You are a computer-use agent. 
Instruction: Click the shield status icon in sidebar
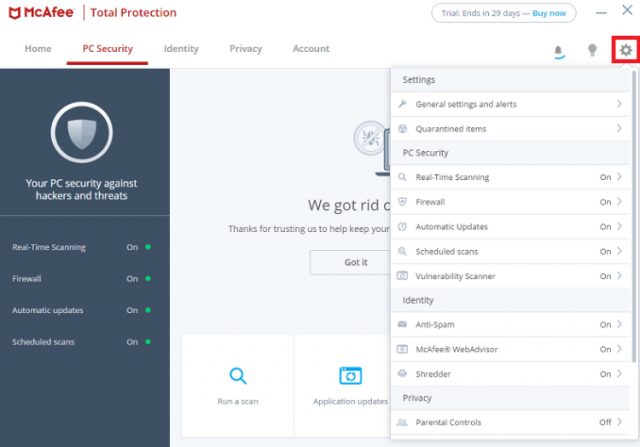[82, 133]
